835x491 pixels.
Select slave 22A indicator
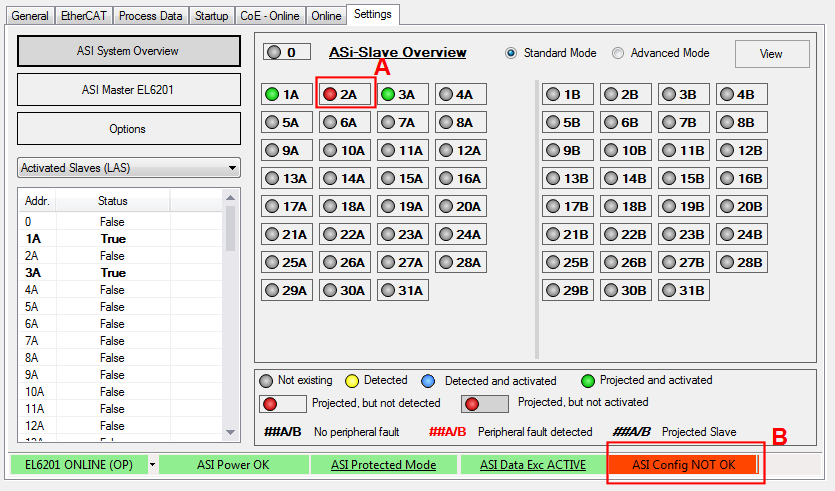(345, 234)
